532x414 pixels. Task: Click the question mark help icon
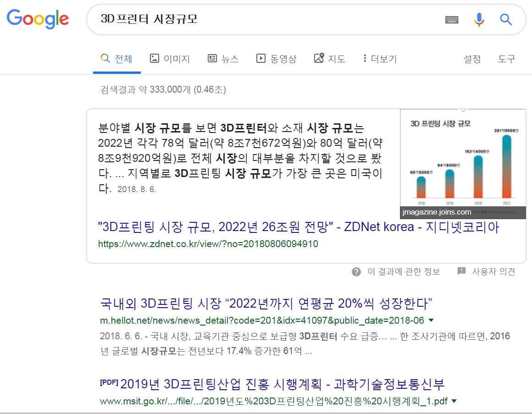(x=356, y=271)
